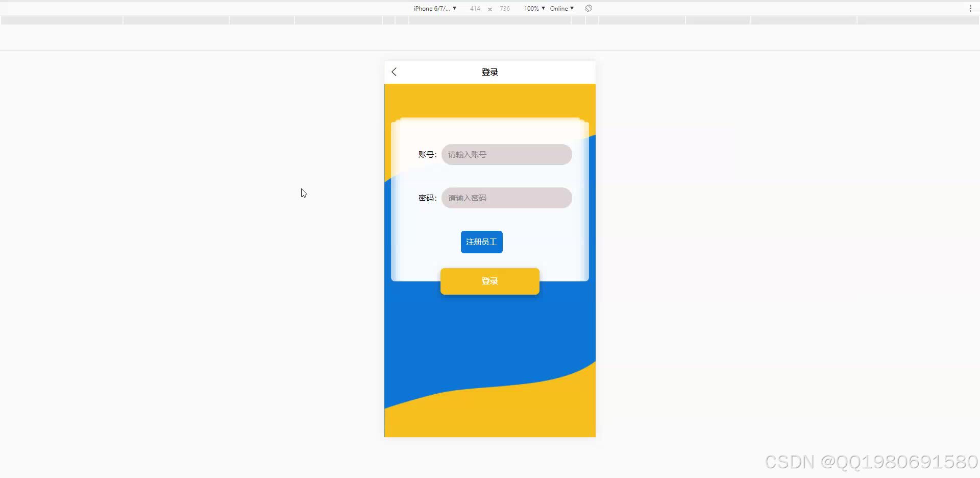
Task: Click the rotate viewport orientation icon
Action: click(588, 8)
